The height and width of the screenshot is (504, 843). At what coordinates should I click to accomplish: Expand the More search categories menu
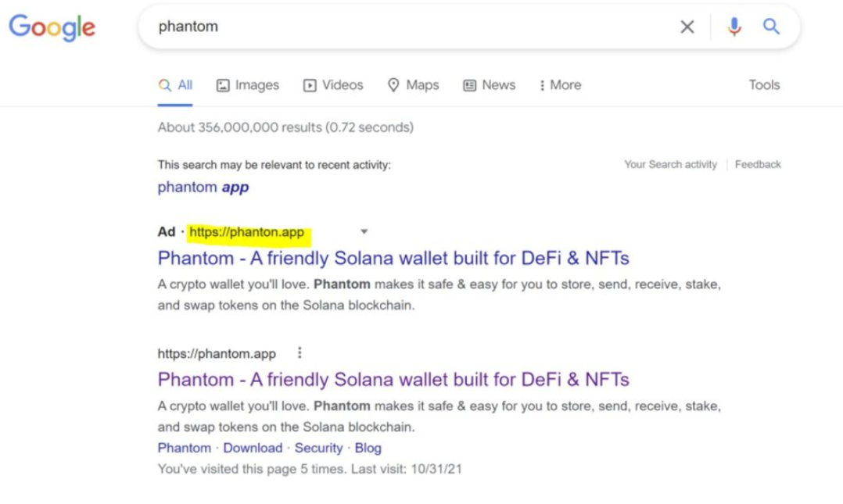tap(560, 85)
